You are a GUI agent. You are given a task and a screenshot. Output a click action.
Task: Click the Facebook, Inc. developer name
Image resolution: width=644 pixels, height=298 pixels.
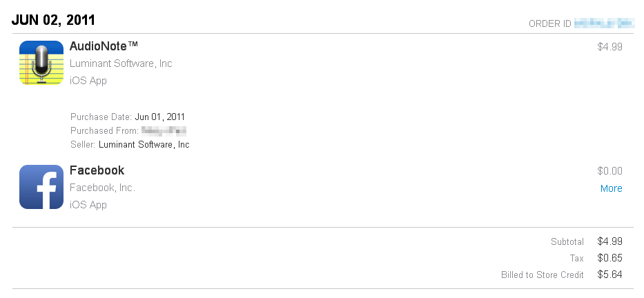coord(103,188)
